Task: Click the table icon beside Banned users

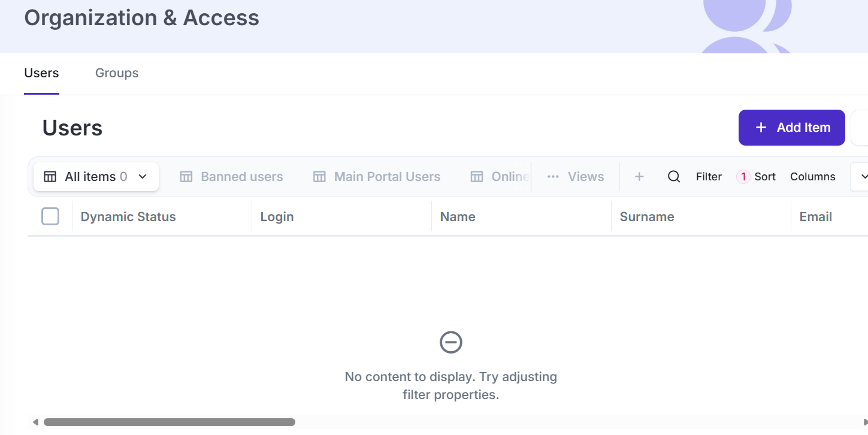Action: coord(186,177)
